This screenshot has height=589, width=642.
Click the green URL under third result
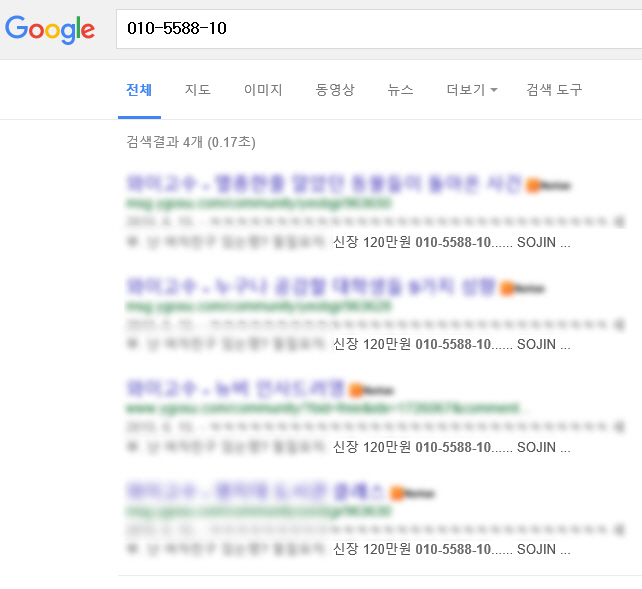tap(323, 408)
